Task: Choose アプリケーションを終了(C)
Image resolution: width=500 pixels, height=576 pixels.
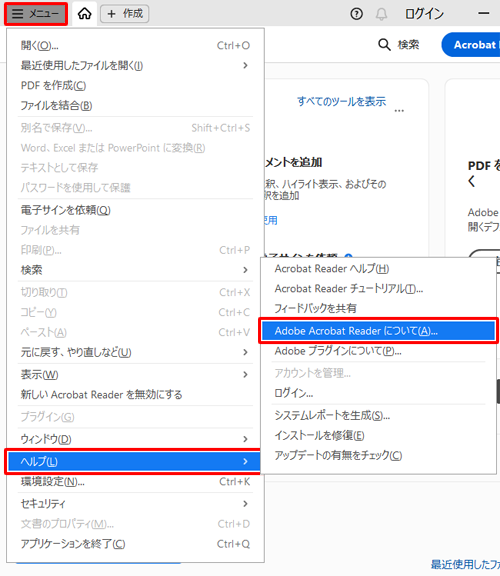Action: (x=135, y=544)
